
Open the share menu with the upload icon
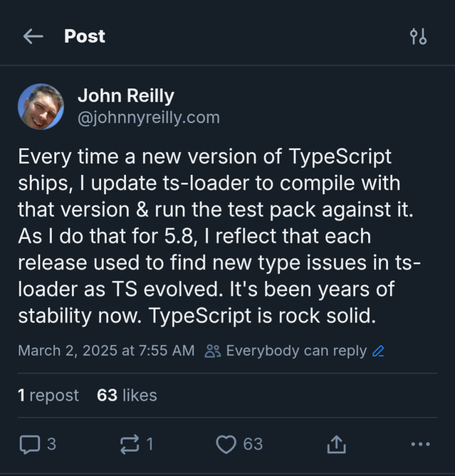click(x=336, y=443)
